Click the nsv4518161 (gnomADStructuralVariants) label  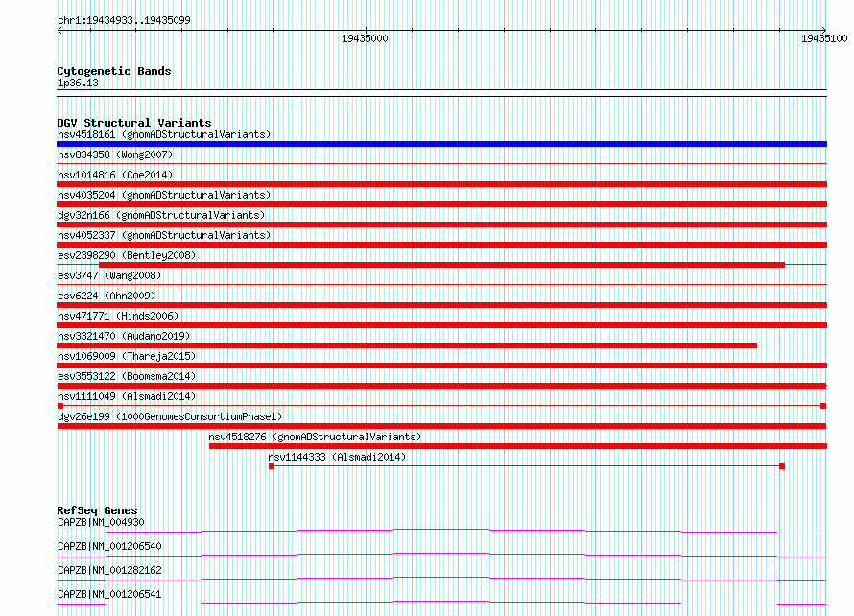coord(164,134)
